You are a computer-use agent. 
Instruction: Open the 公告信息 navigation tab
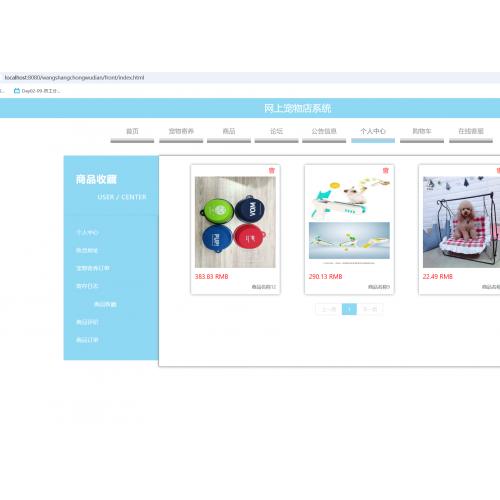click(324, 131)
